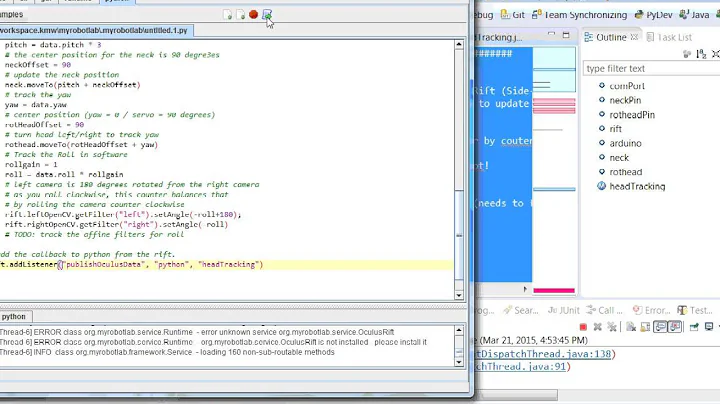This screenshot has height=404, width=720.
Task: Click the code editor vertical scrollbar thumb
Action: coord(459,235)
